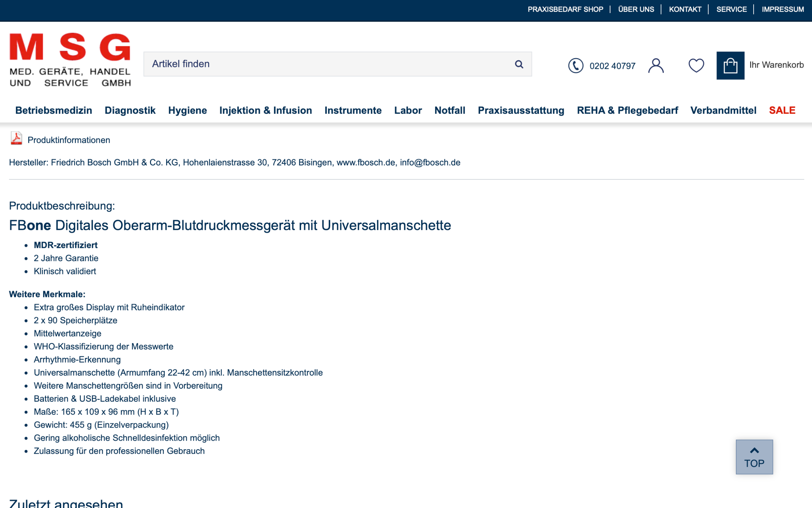This screenshot has width=812, height=508.
Task: Click the Hersteller Friedrich Bosch line
Action: click(234, 163)
